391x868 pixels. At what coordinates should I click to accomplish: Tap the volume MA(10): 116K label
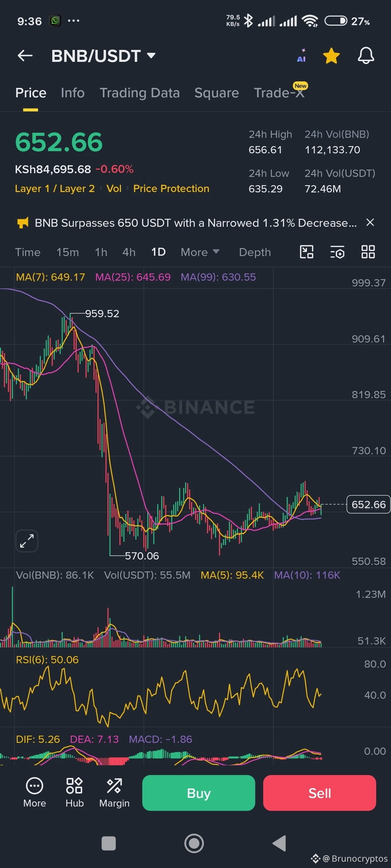(307, 575)
